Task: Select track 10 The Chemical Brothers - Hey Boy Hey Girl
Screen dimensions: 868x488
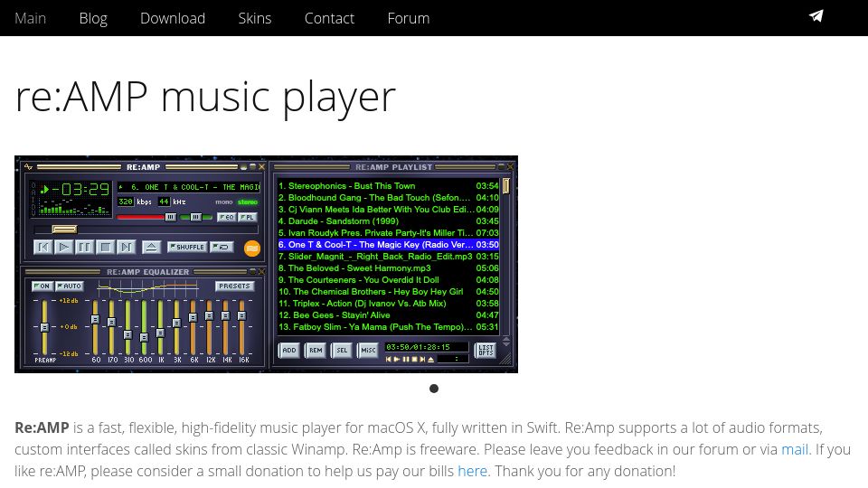Action: coord(388,292)
